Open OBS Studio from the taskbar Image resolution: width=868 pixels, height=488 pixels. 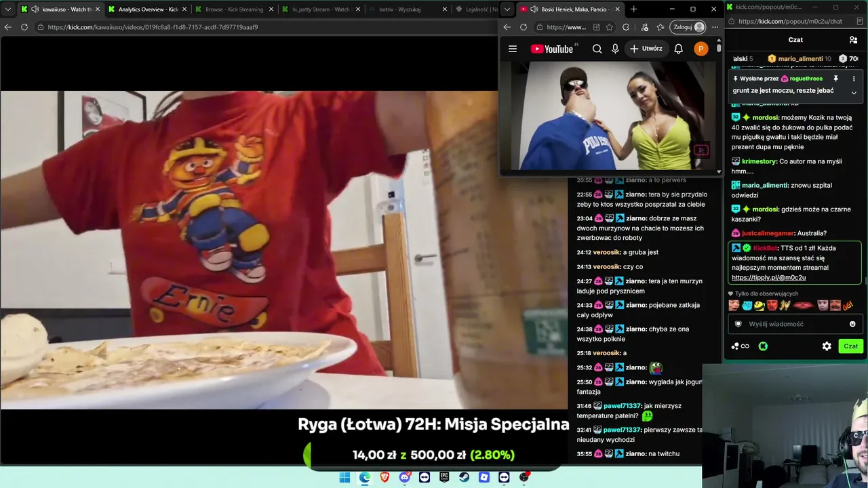point(524,477)
